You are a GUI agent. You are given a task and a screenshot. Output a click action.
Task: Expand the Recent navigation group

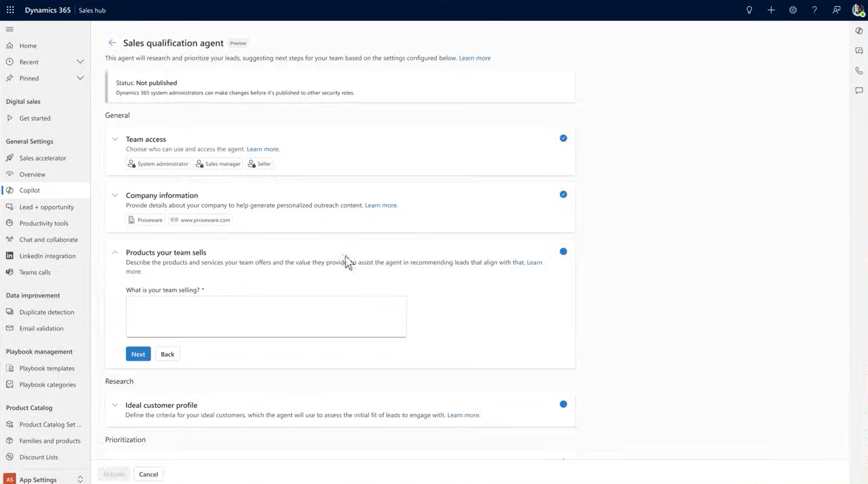coord(80,62)
